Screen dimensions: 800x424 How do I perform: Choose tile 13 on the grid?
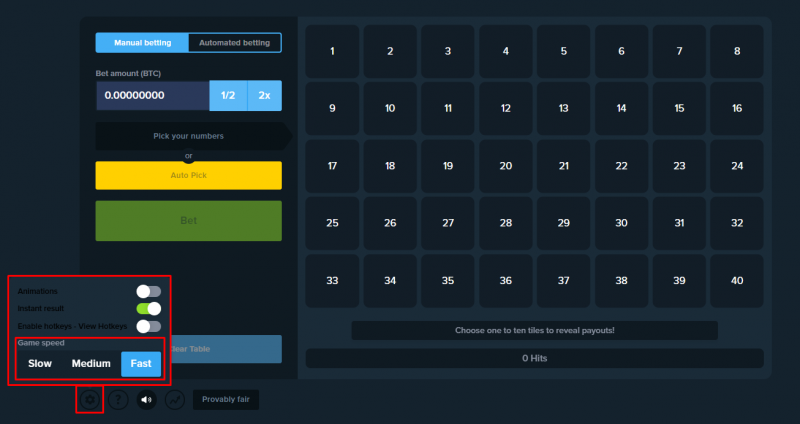point(563,108)
